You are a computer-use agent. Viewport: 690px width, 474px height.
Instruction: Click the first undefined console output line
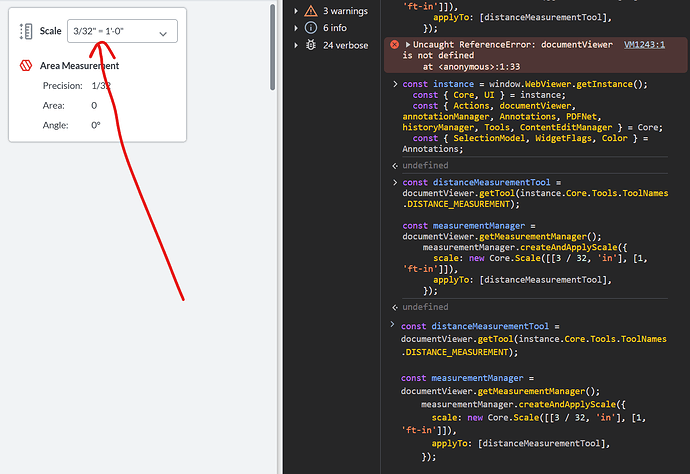425,165
